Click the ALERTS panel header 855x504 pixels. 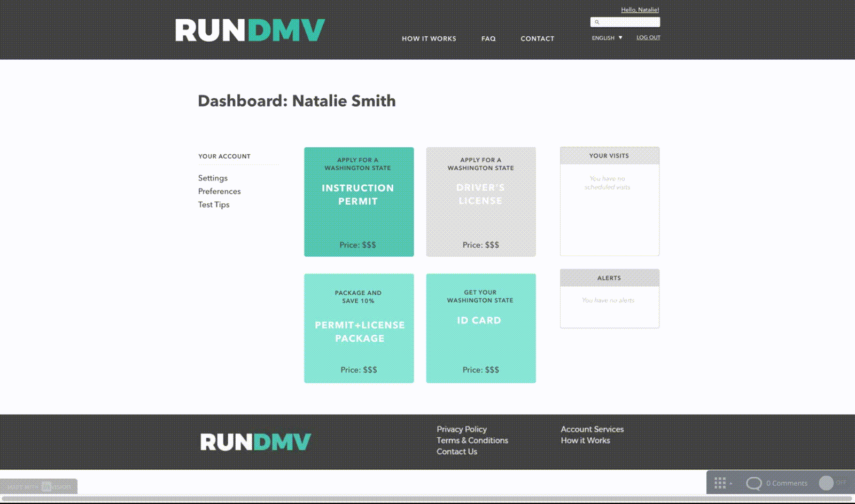[x=610, y=278]
